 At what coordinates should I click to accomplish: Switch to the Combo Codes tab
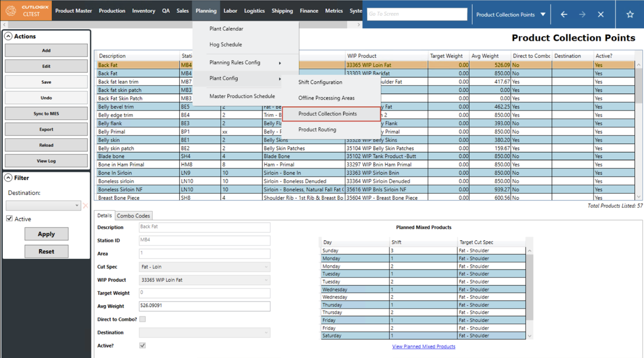pos(133,216)
